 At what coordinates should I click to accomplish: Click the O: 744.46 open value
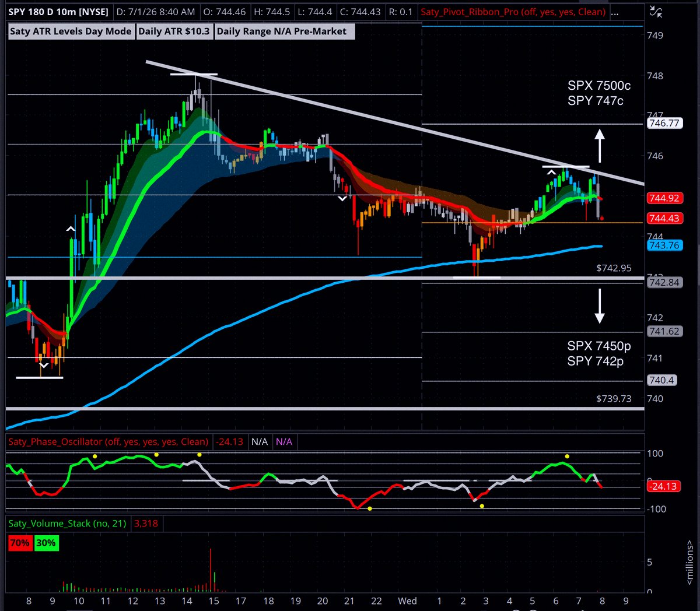(x=225, y=12)
